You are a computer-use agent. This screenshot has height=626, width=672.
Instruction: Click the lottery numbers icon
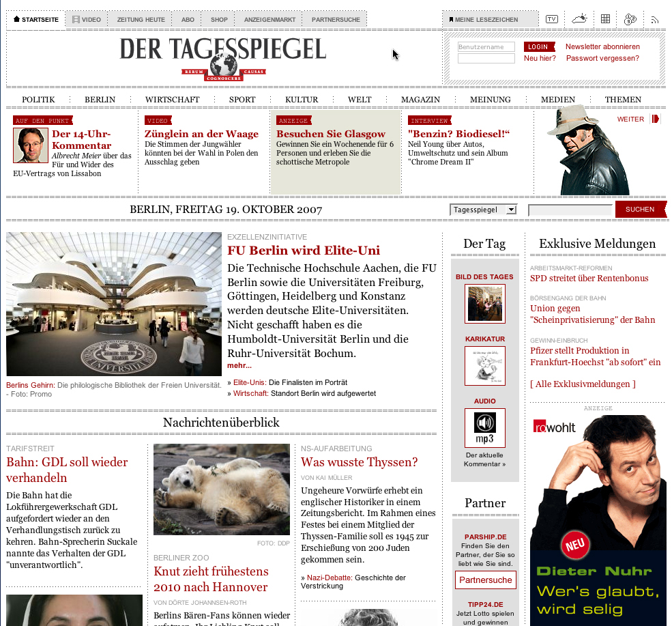click(x=630, y=19)
